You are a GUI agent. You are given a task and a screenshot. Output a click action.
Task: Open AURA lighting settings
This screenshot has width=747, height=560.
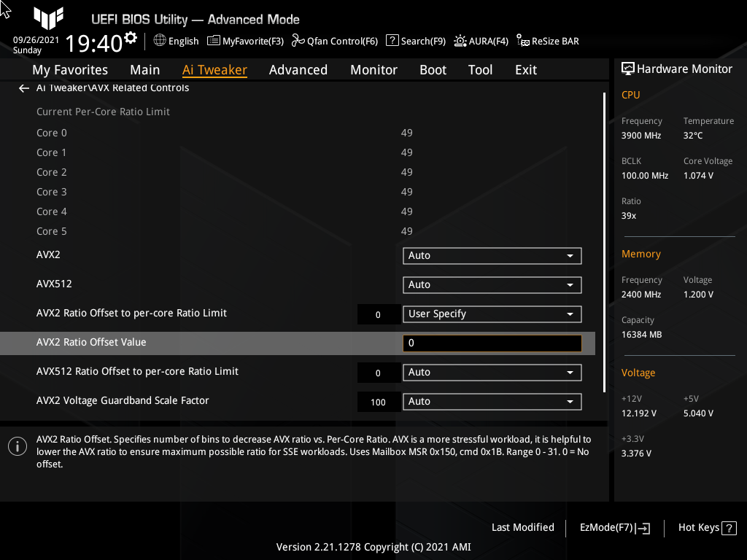tap(481, 41)
